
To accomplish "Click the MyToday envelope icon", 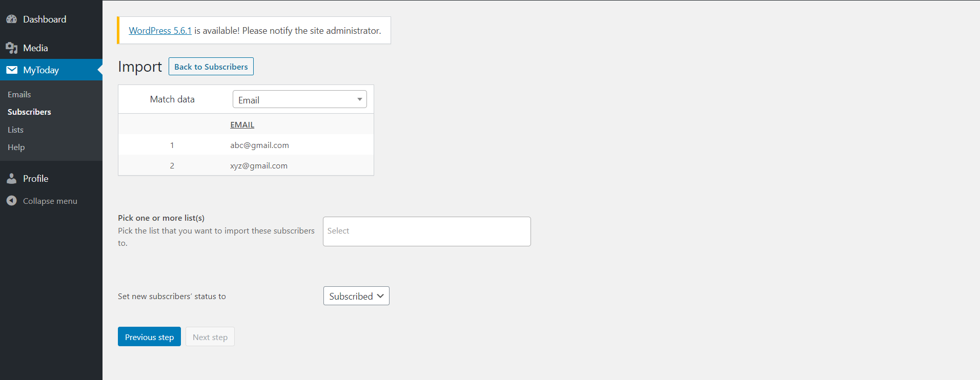I will tap(12, 70).
